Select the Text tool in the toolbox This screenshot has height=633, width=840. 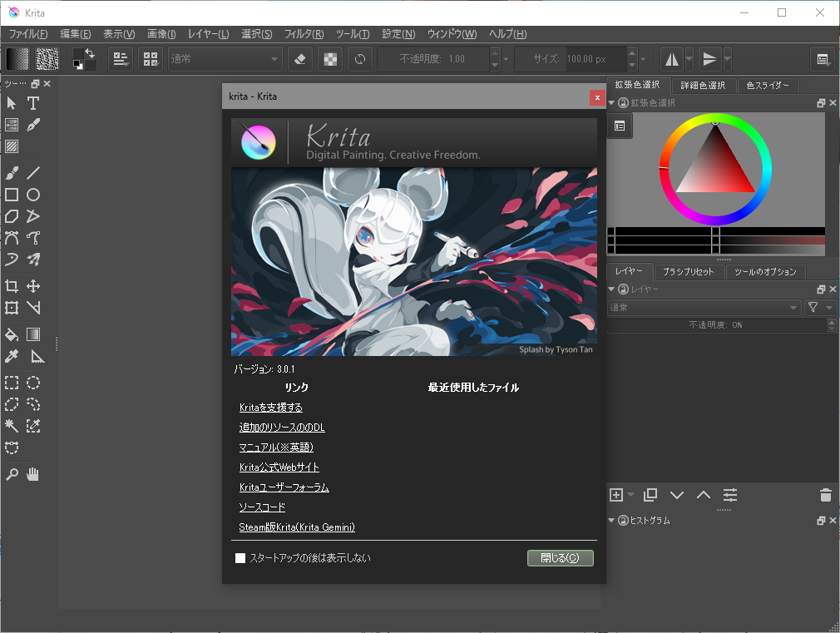coord(33,103)
